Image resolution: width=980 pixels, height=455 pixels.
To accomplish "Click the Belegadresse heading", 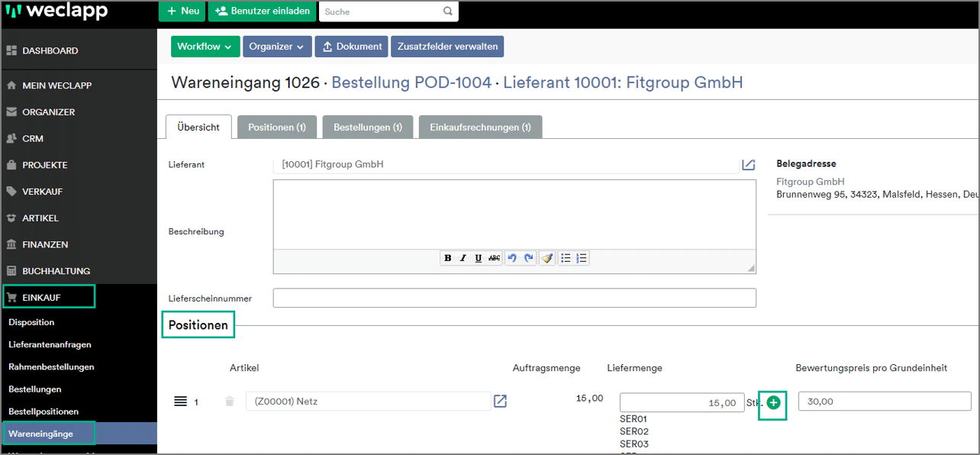I will tap(806, 163).
